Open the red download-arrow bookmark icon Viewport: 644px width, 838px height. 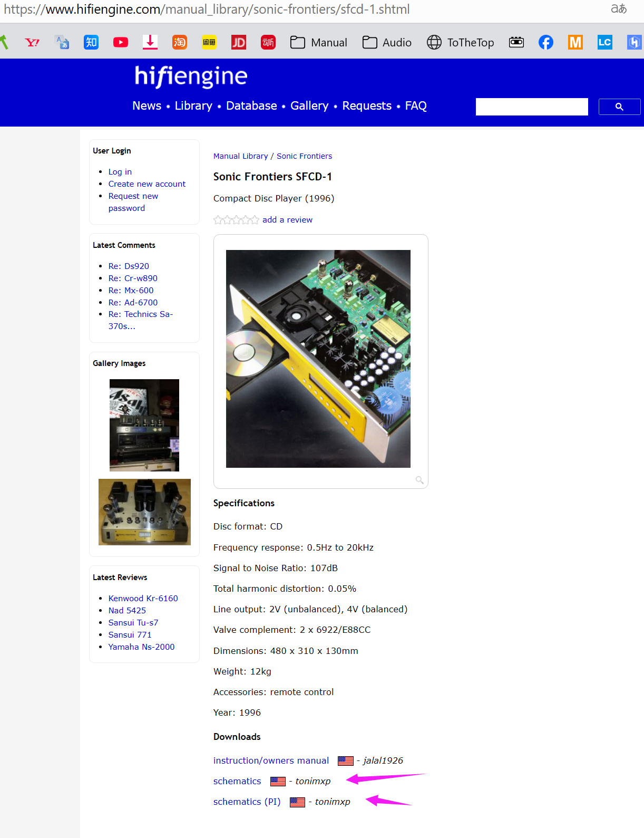coord(150,42)
